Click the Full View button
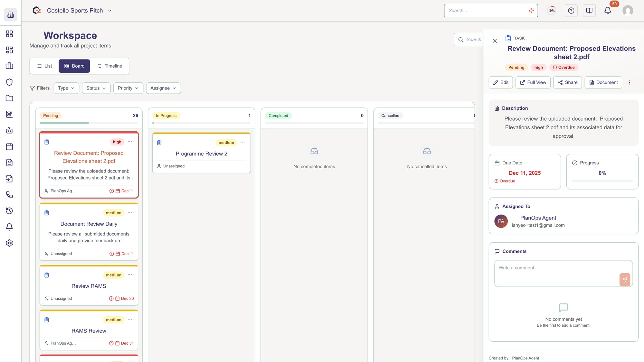This screenshot has height=362, width=644. (x=533, y=82)
